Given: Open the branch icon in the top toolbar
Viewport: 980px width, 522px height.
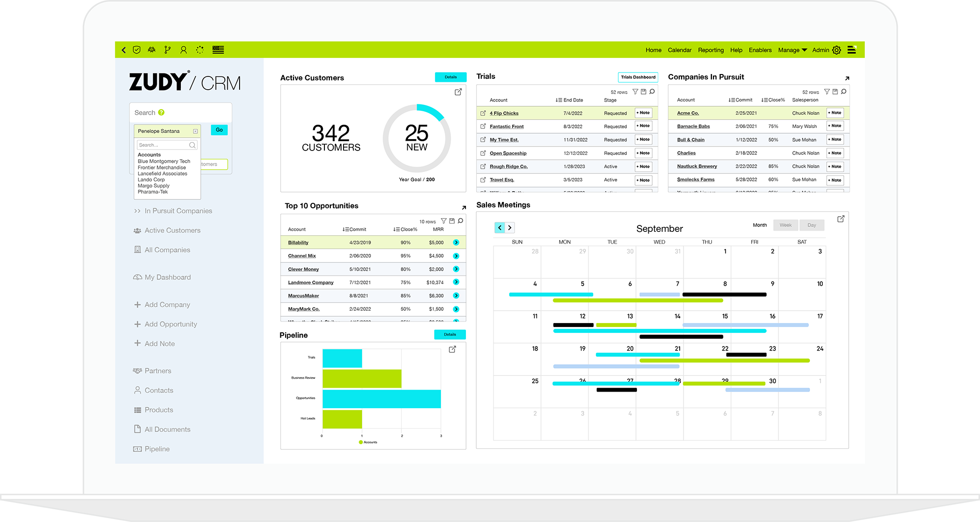Looking at the screenshot, I should pos(168,50).
